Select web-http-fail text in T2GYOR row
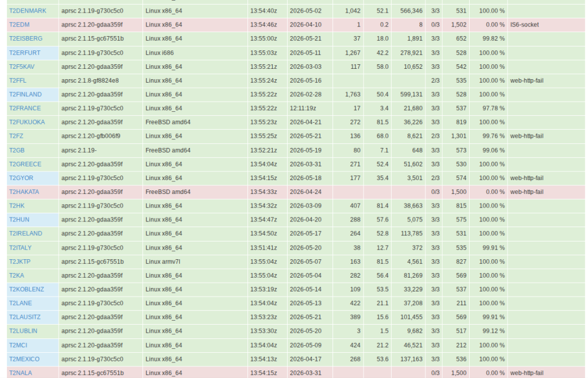This screenshot has height=378, width=588. click(x=527, y=178)
